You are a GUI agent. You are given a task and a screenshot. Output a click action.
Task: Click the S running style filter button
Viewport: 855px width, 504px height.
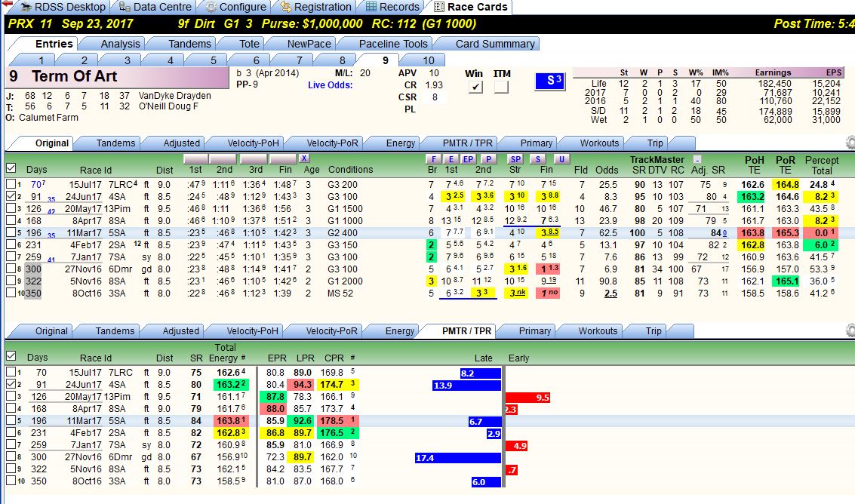(x=537, y=158)
